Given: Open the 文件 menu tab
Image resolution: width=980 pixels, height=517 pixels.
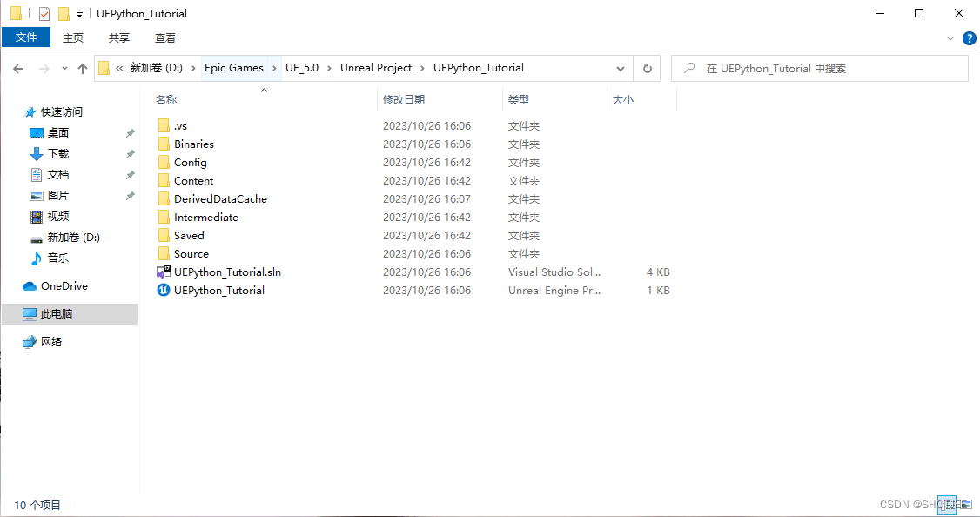Looking at the screenshot, I should [26, 37].
